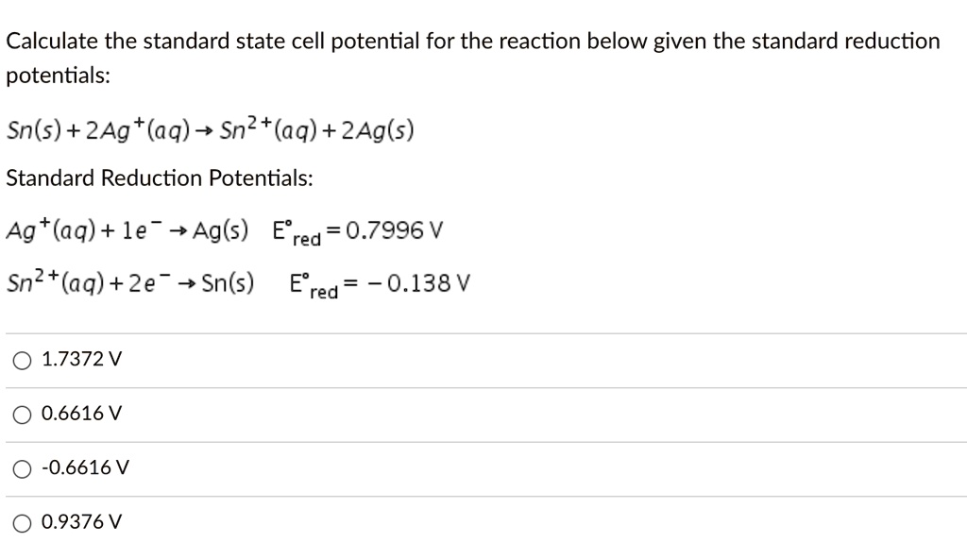Image resolution: width=967 pixels, height=560 pixels.
Task: Click the 1.7372 V answer label text
Action: pos(80,359)
